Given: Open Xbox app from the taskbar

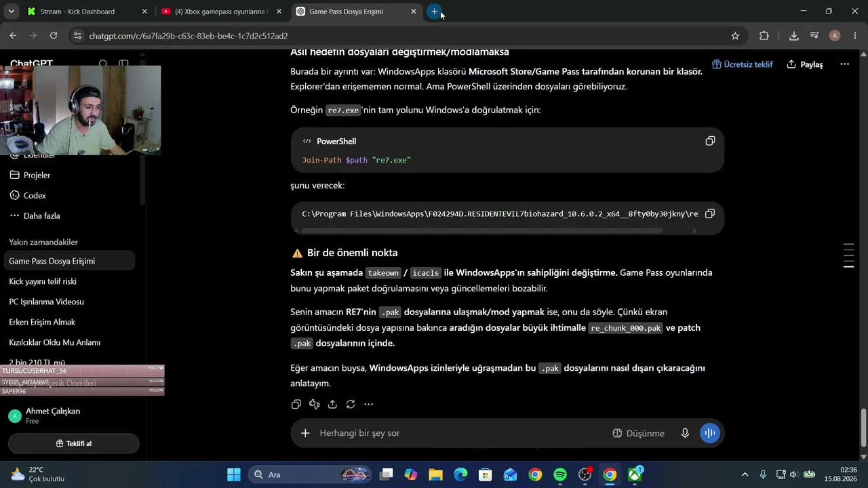Looking at the screenshot, I should pyautogui.click(x=635, y=474).
